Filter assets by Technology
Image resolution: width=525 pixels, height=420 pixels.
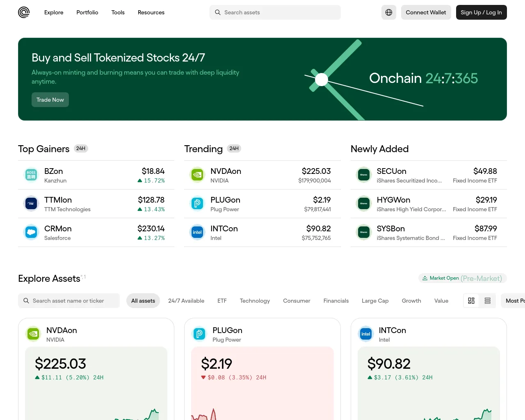pyautogui.click(x=255, y=301)
